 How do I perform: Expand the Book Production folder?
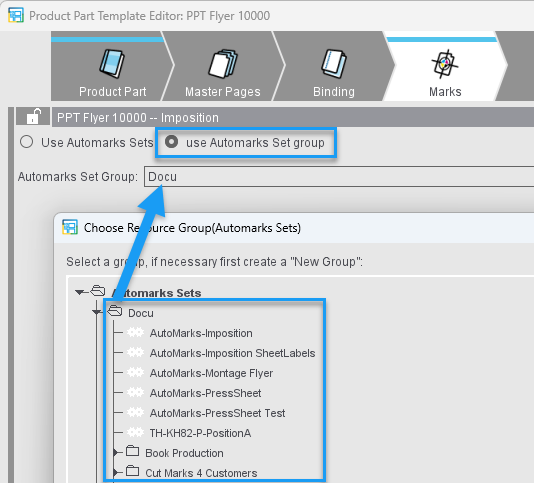click(x=115, y=453)
